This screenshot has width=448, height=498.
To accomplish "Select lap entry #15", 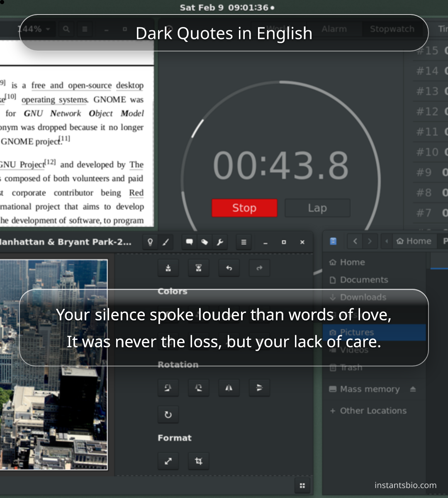I will tap(431, 51).
